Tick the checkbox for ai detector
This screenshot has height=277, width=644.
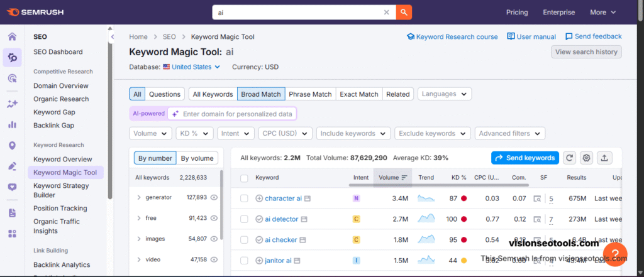244,219
